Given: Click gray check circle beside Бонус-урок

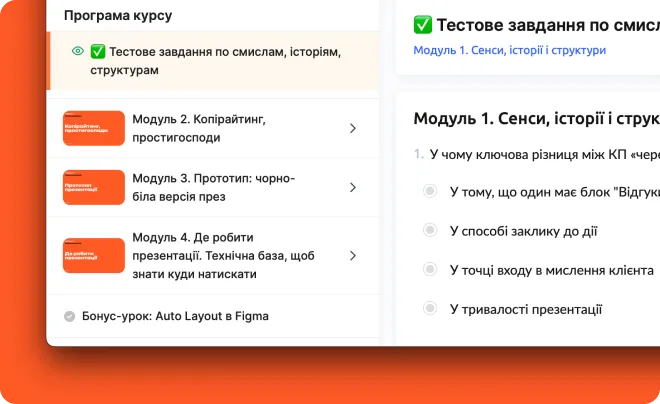Looking at the screenshot, I should coord(69,316).
